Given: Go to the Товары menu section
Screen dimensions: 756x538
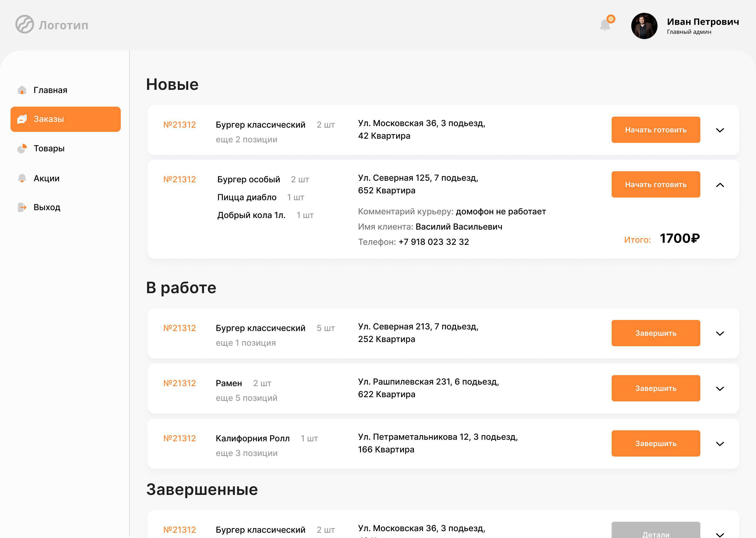Looking at the screenshot, I should [x=49, y=148].
